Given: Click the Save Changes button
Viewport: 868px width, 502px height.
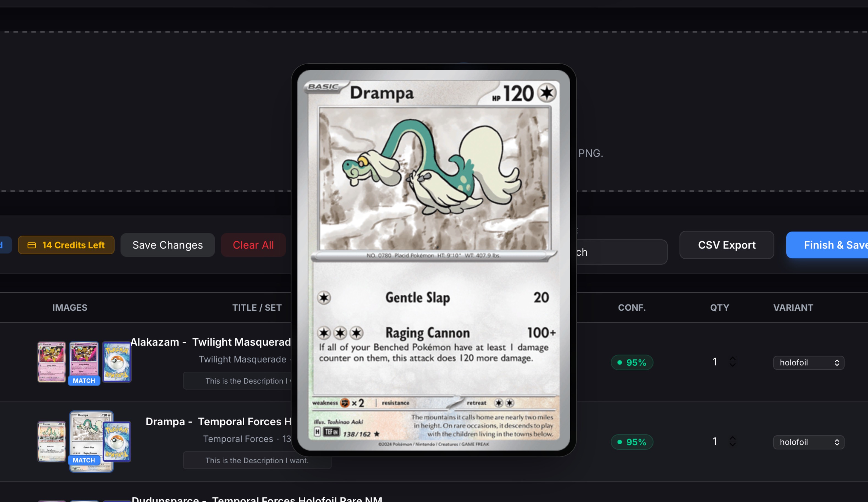Looking at the screenshot, I should [x=168, y=245].
